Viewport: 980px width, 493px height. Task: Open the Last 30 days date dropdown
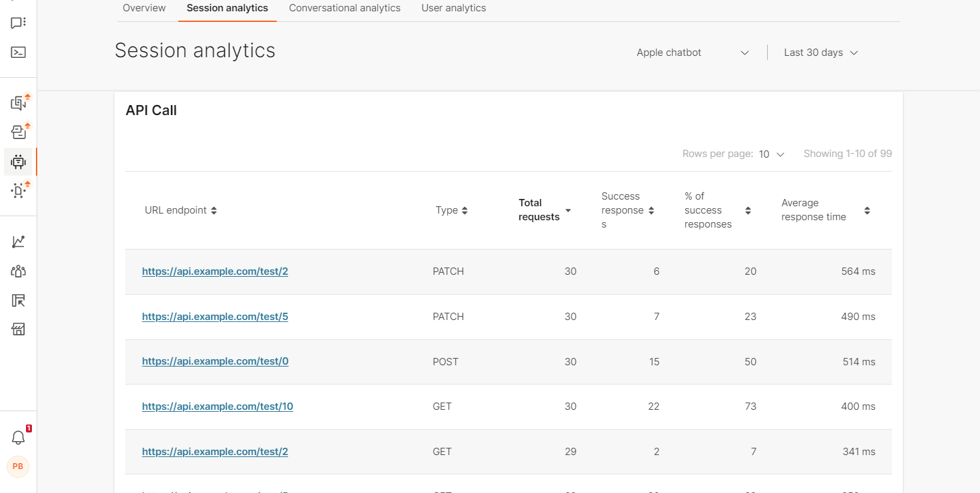820,53
